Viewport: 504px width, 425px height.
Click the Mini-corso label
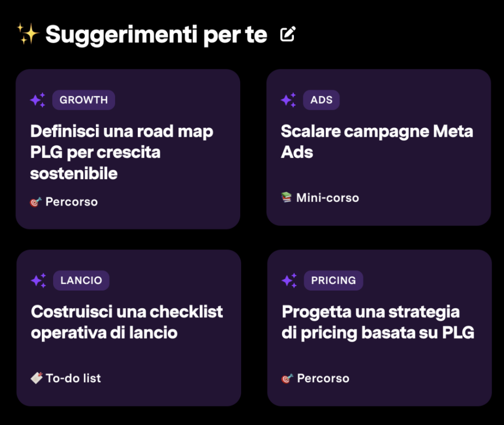click(327, 198)
